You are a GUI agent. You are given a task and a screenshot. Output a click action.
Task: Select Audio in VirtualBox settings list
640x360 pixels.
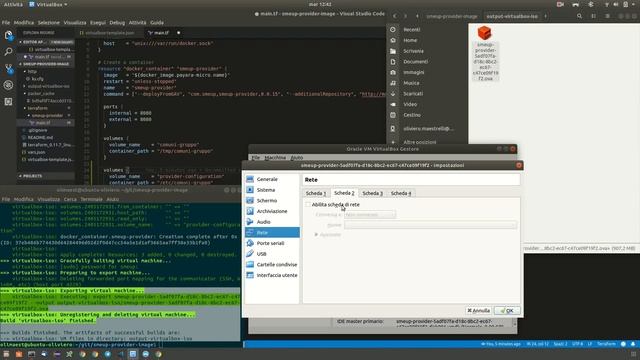point(272,222)
